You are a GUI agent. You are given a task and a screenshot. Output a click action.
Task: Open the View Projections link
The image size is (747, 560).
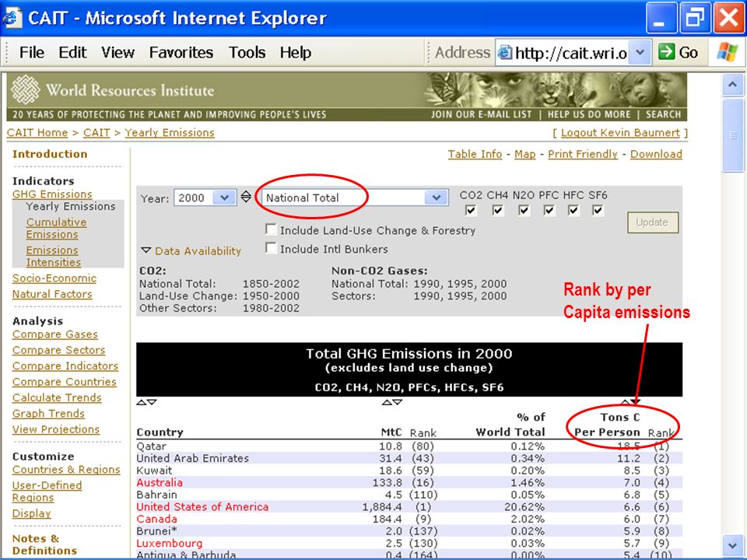point(56,429)
